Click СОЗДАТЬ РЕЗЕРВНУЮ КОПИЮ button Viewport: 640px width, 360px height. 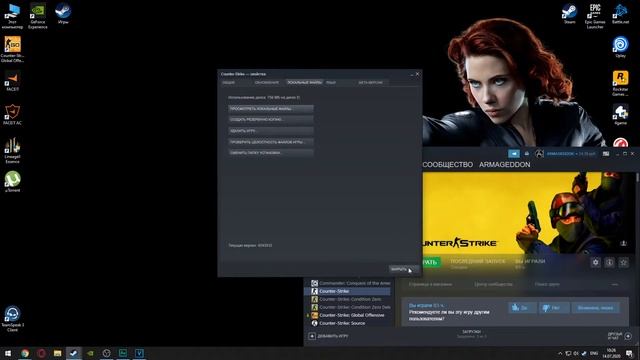[x=271, y=120]
